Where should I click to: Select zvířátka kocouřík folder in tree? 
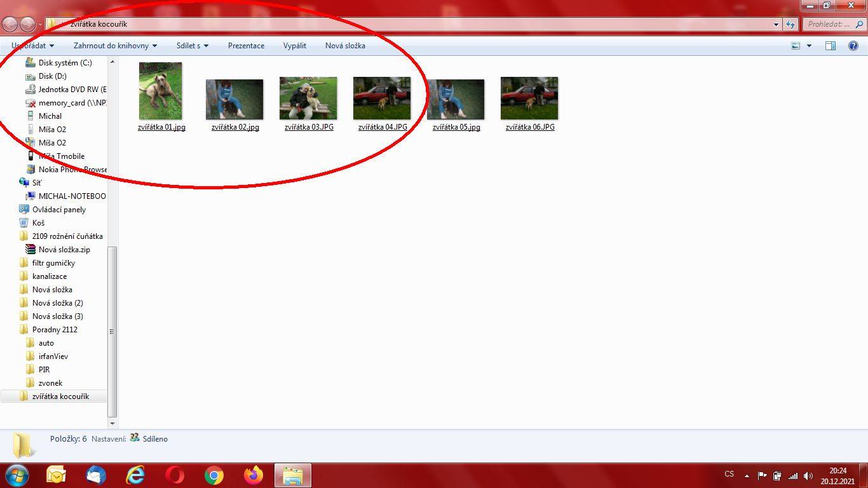pos(55,396)
